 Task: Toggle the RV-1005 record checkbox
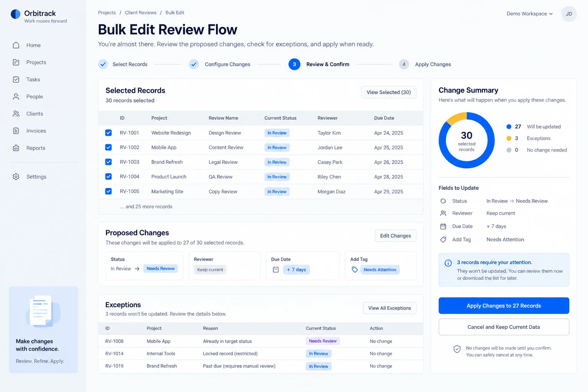[109, 191]
